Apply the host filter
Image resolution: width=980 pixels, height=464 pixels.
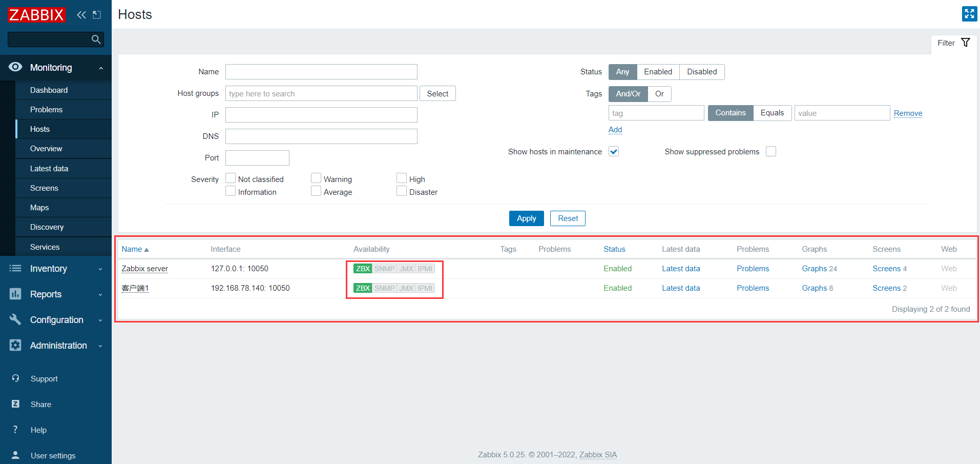(526, 218)
